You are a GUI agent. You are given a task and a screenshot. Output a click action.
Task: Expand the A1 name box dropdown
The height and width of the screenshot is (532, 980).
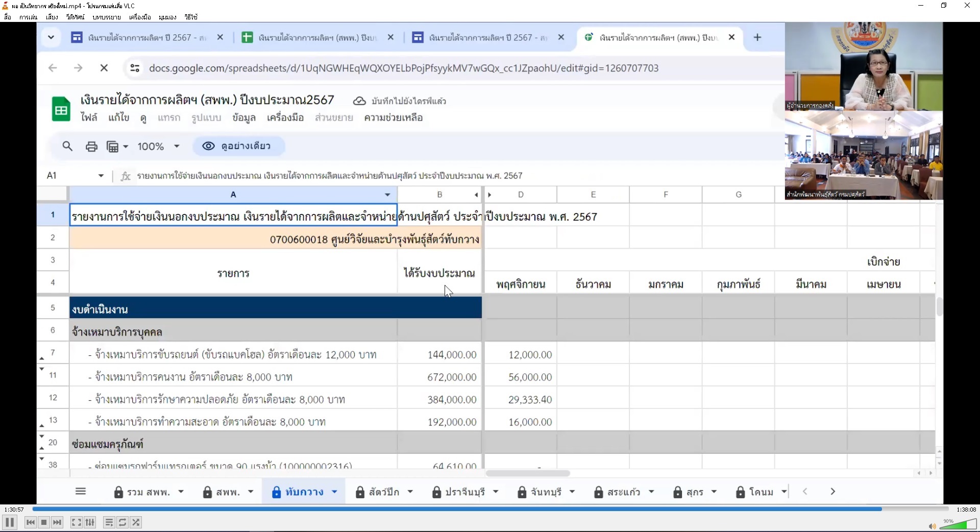point(101,176)
